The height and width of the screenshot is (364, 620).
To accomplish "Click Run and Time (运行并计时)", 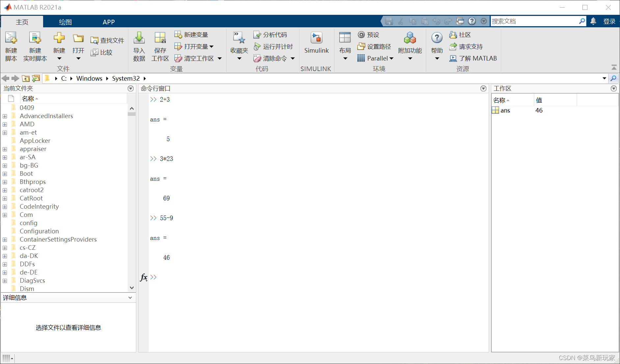I will (273, 46).
